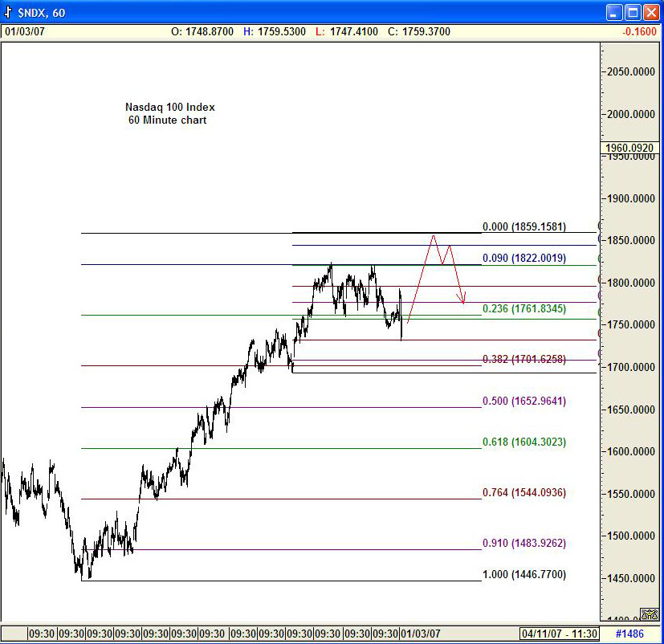Click the -0.1600 change value in data bar
The image size is (664, 644).
[x=642, y=32]
